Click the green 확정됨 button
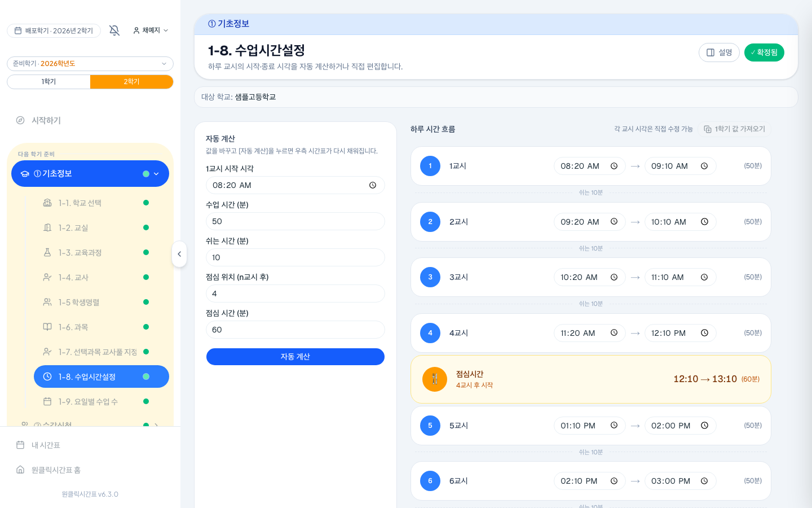 764,52
